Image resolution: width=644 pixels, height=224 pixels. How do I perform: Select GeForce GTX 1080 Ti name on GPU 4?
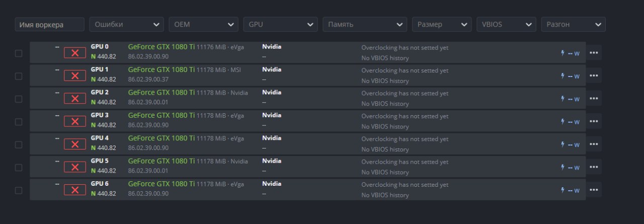(162, 138)
